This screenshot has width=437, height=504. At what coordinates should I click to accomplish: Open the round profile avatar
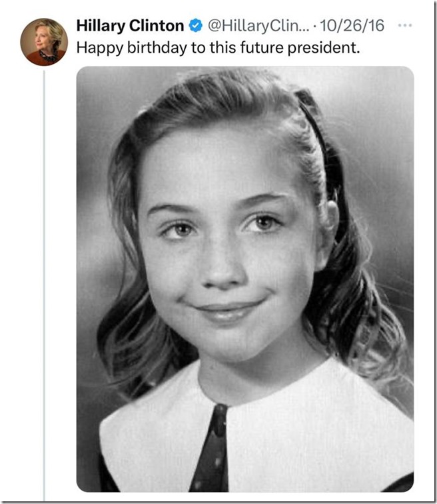click(x=43, y=41)
